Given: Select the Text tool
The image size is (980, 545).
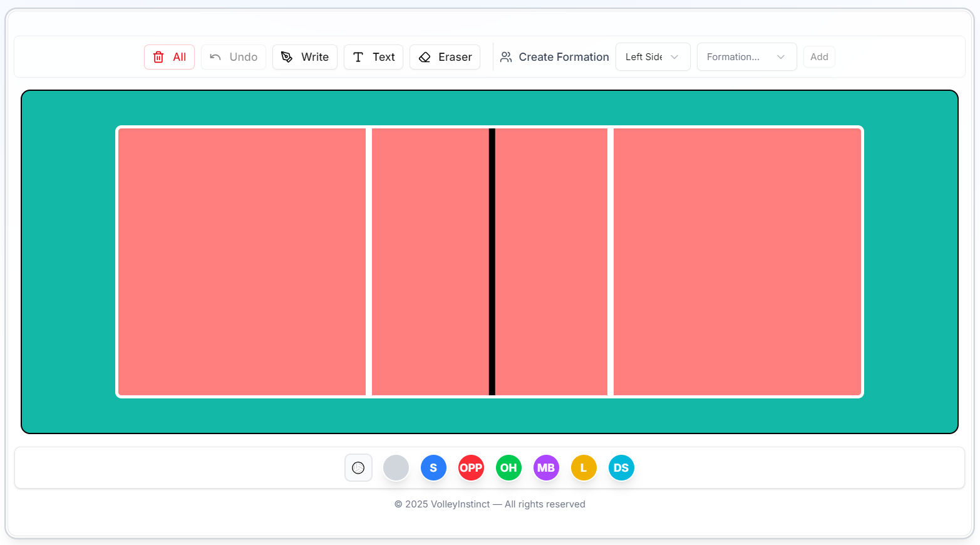Looking at the screenshot, I should click(x=373, y=57).
